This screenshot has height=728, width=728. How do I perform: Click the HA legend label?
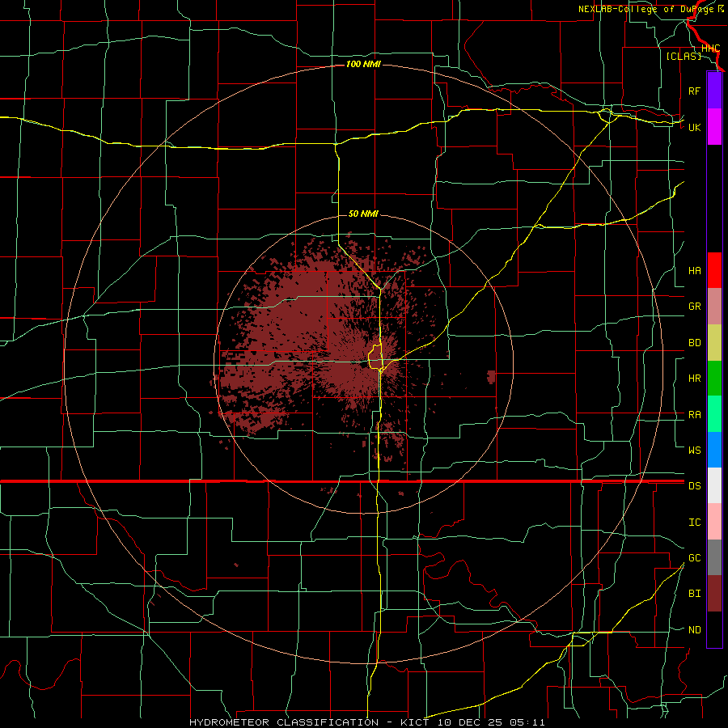coord(694,271)
